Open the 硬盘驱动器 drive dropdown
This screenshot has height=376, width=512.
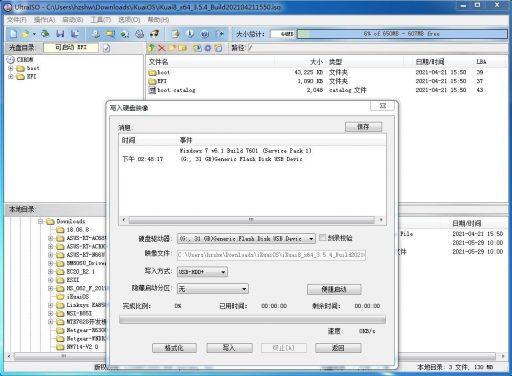(311, 239)
